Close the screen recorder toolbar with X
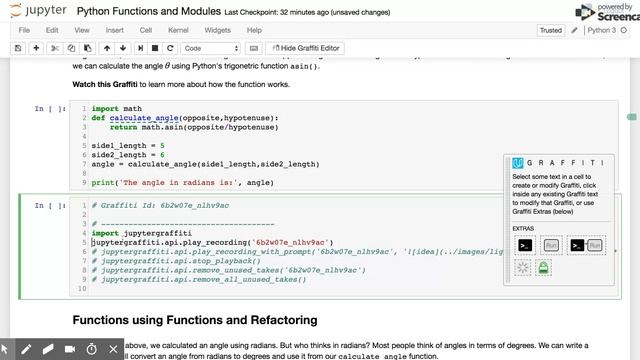 [x=113, y=349]
